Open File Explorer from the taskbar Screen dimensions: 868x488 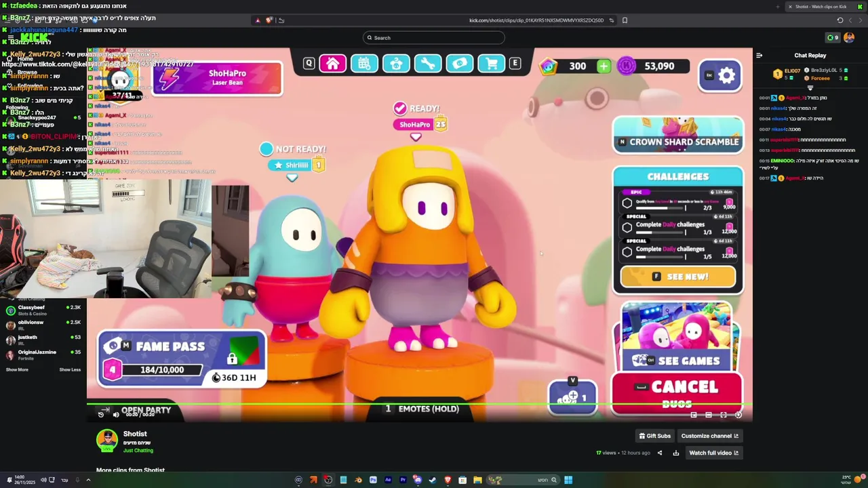point(477,480)
